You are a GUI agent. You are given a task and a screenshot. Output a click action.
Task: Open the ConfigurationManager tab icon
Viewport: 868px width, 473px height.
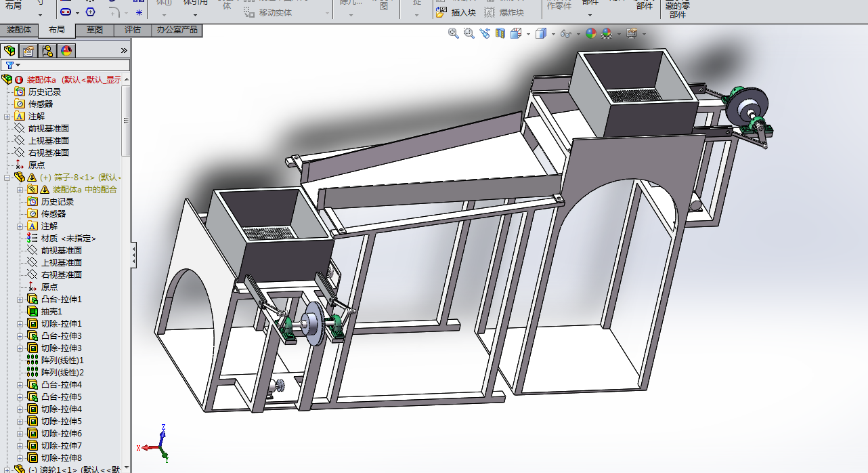pos(47,51)
